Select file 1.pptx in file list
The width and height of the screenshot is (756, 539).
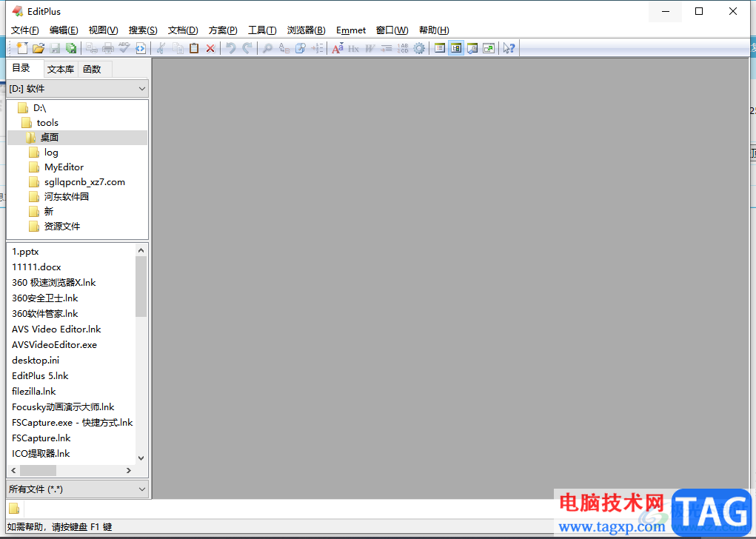25,251
